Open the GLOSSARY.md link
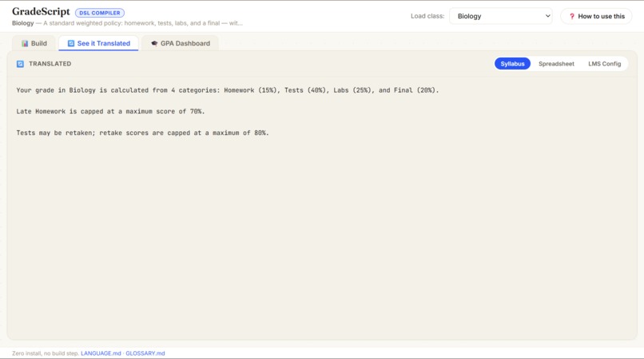 coord(145,353)
